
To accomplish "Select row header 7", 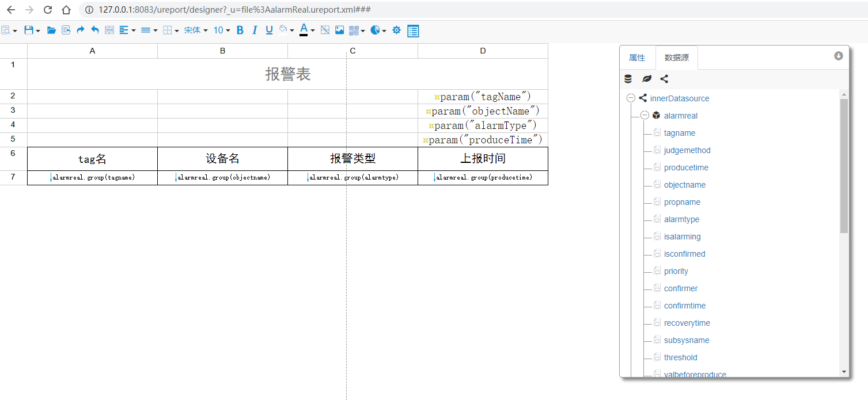I will [13, 178].
